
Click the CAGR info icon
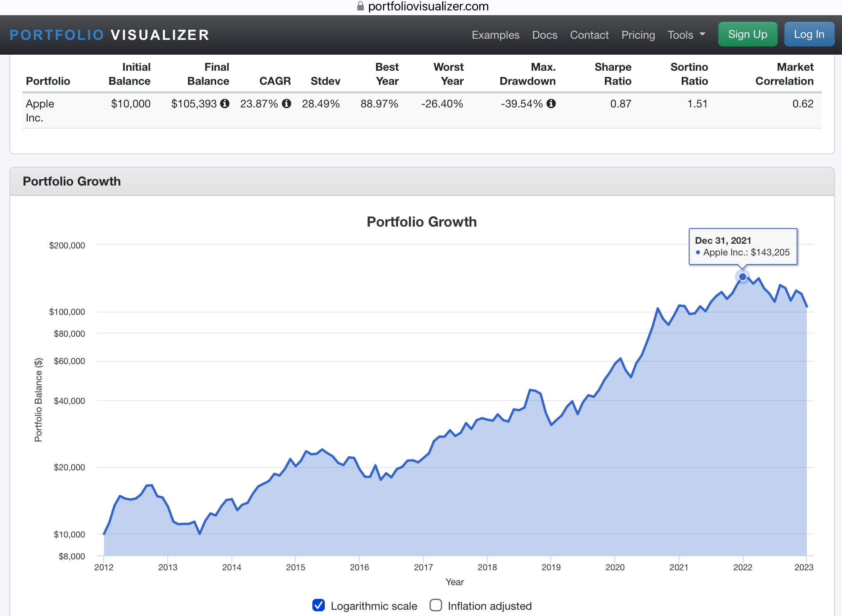point(287,104)
